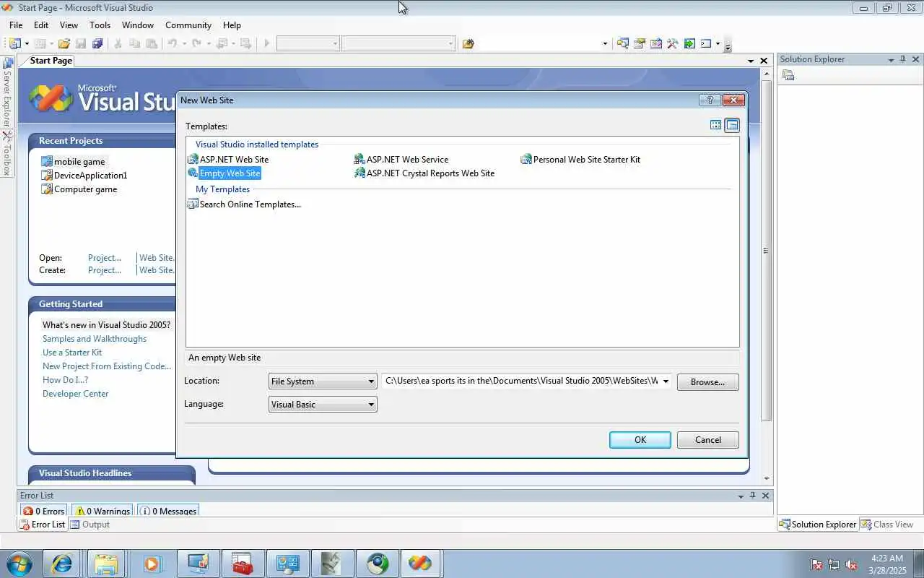This screenshot has width=924, height=578.
Task: Select the ASP.NET Web Service template
Action: [x=401, y=159]
